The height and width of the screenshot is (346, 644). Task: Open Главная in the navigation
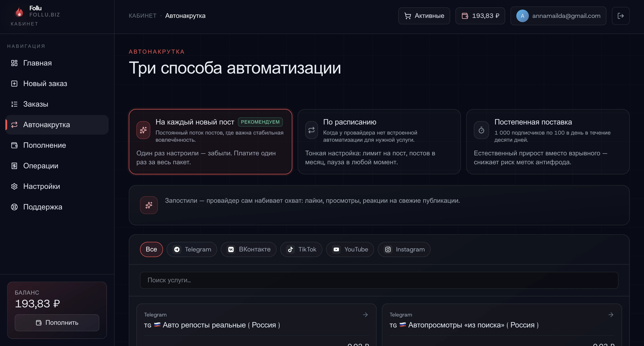pos(57,63)
